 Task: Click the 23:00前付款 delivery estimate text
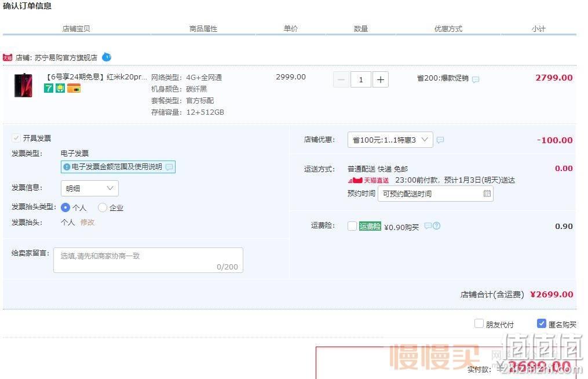point(455,180)
